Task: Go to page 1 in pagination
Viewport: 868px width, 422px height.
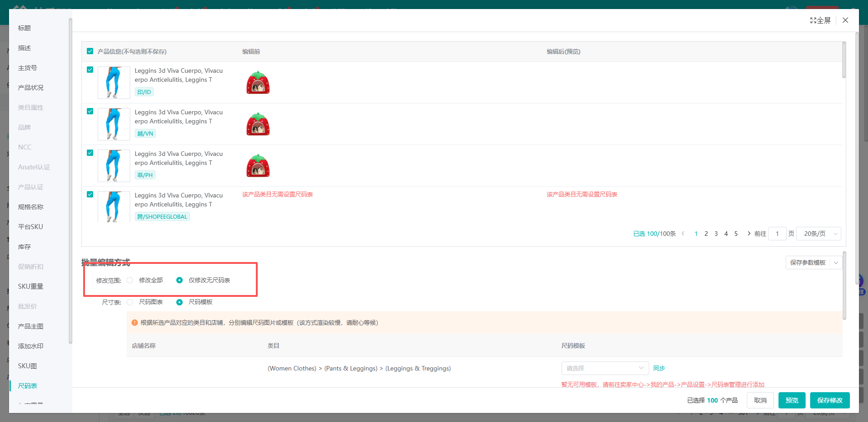Action: [x=696, y=234]
